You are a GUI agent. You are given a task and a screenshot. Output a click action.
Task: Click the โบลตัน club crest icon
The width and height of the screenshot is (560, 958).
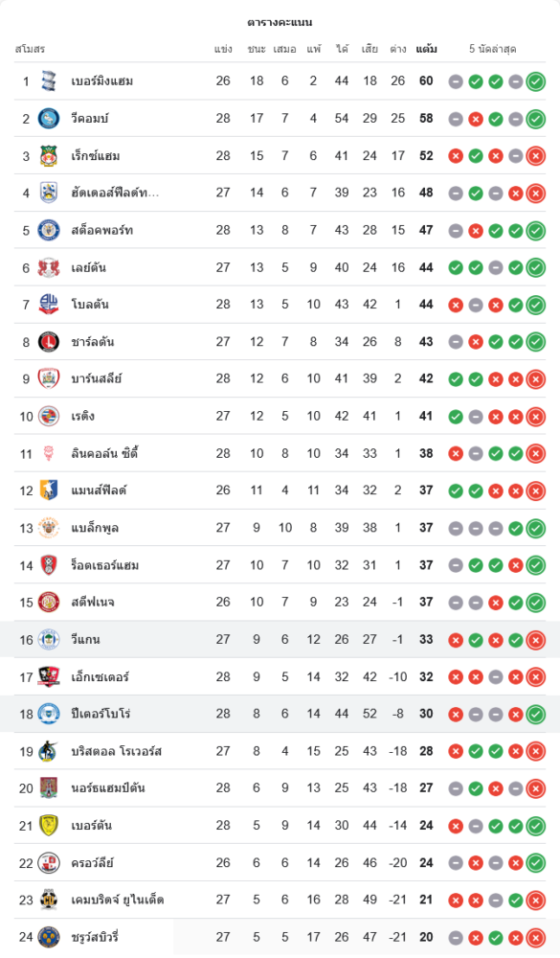[x=49, y=305]
